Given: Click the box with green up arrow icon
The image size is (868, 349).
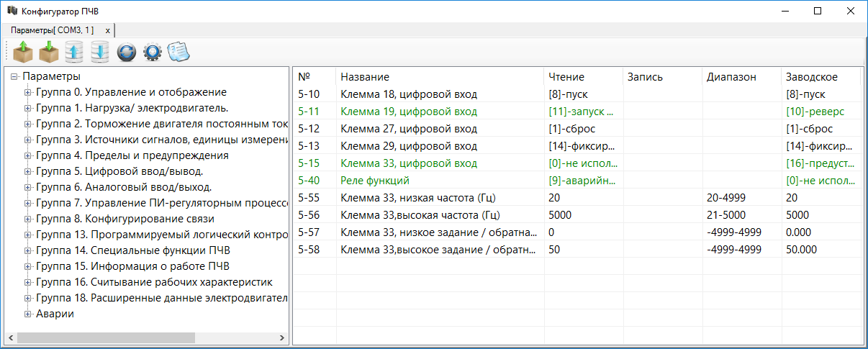Looking at the screenshot, I should (x=23, y=53).
